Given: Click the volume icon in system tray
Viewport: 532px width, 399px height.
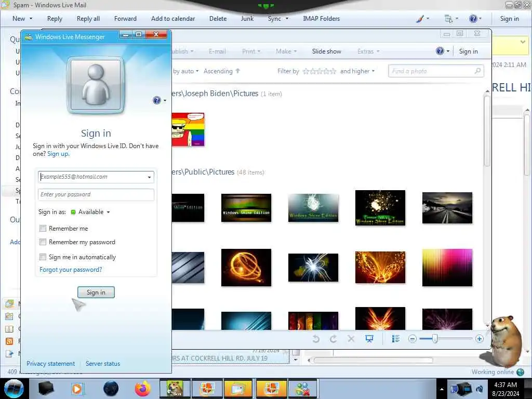Looking at the screenshot, I should click(480, 389).
